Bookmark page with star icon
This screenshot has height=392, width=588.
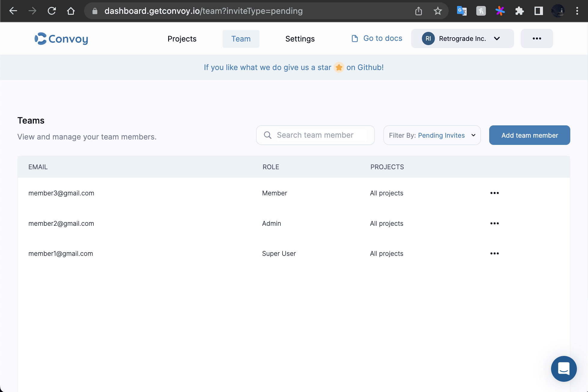click(438, 11)
